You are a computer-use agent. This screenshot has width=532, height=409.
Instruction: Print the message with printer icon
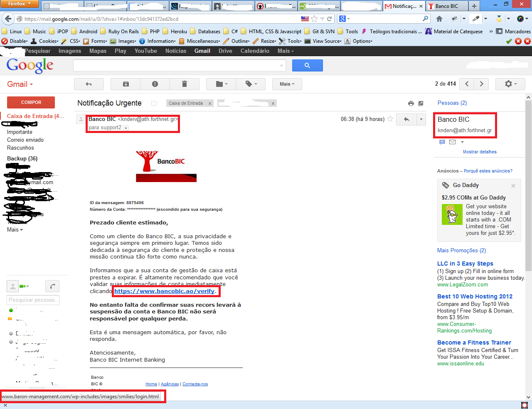411,103
